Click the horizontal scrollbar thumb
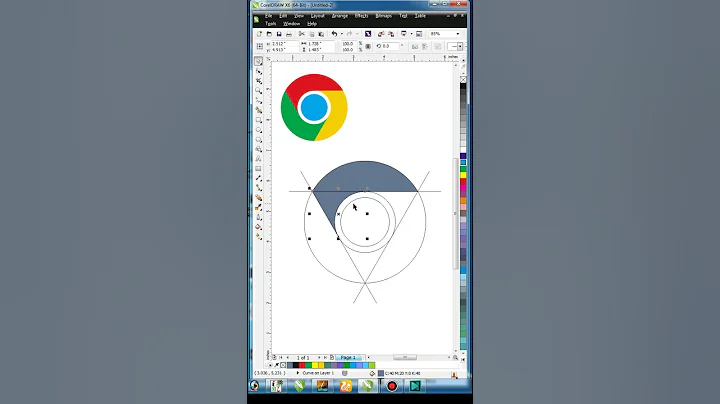This screenshot has height=404, width=720. click(x=405, y=357)
